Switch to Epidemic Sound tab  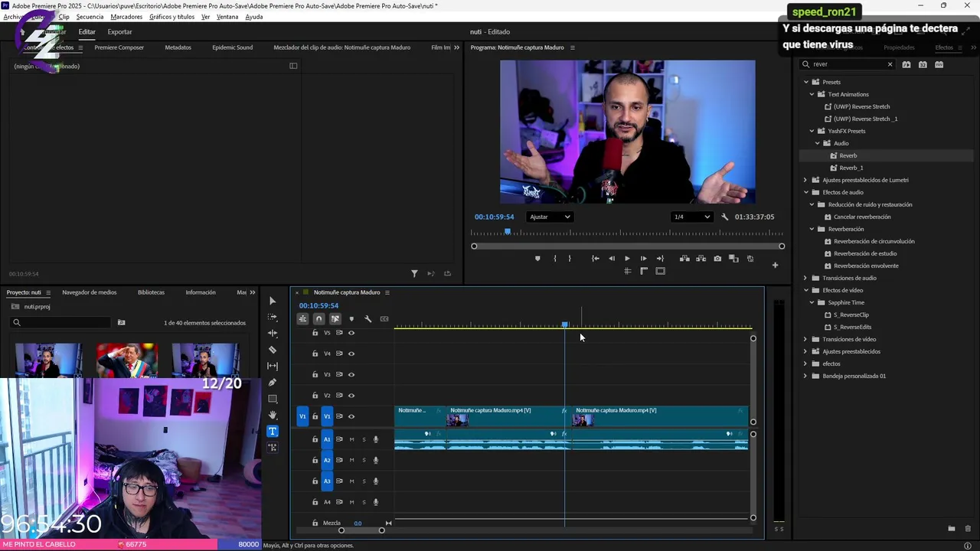(x=233, y=47)
